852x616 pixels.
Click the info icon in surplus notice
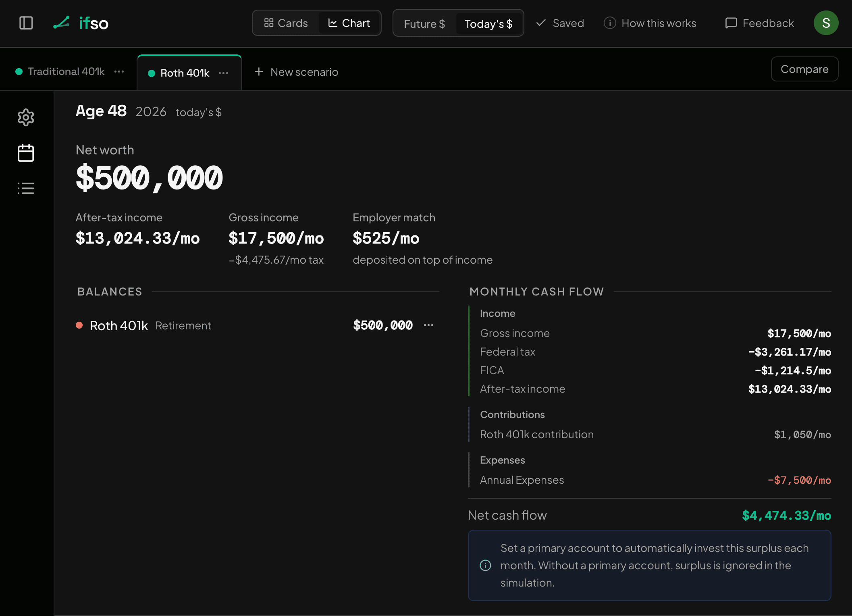pos(485,565)
